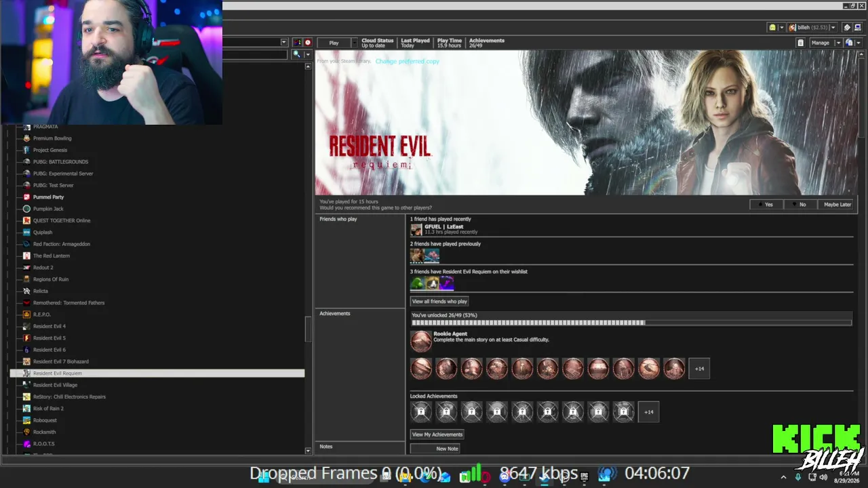
Task: Click the library list scroll-up arrow
Action: [308, 66]
